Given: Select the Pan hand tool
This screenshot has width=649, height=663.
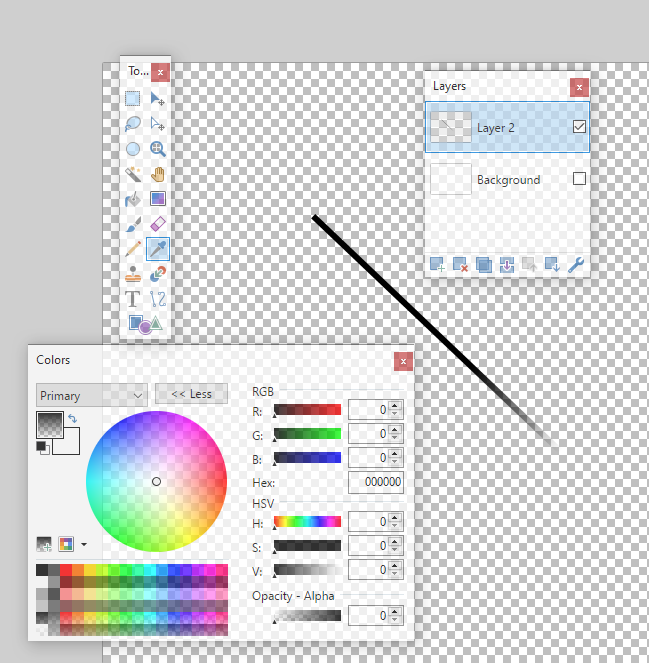Looking at the screenshot, I should click(x=158, y=174).
